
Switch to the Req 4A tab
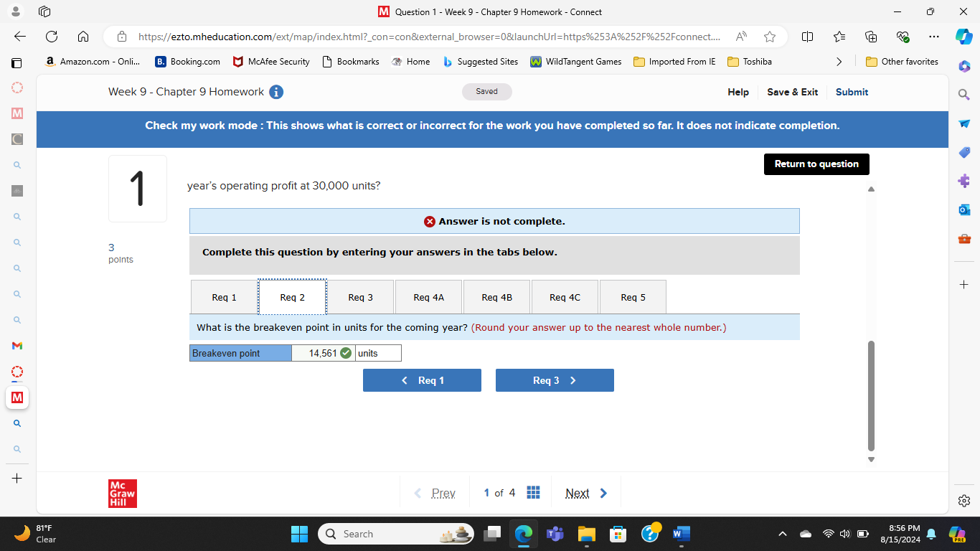(429, 297)
